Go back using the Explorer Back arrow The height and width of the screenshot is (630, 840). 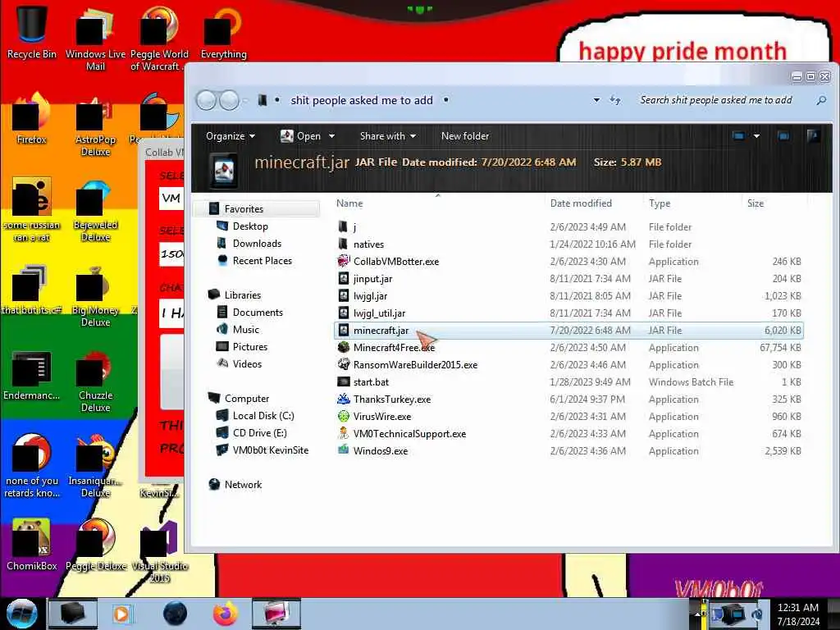206,100
